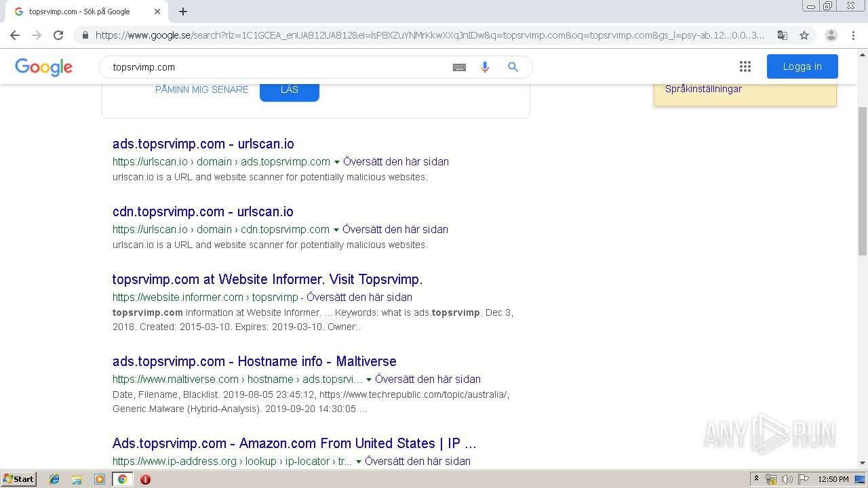868x488 pixels.
Task: Click the browser forward arrow
Action: pyautogui.click(x=37, y=35)
